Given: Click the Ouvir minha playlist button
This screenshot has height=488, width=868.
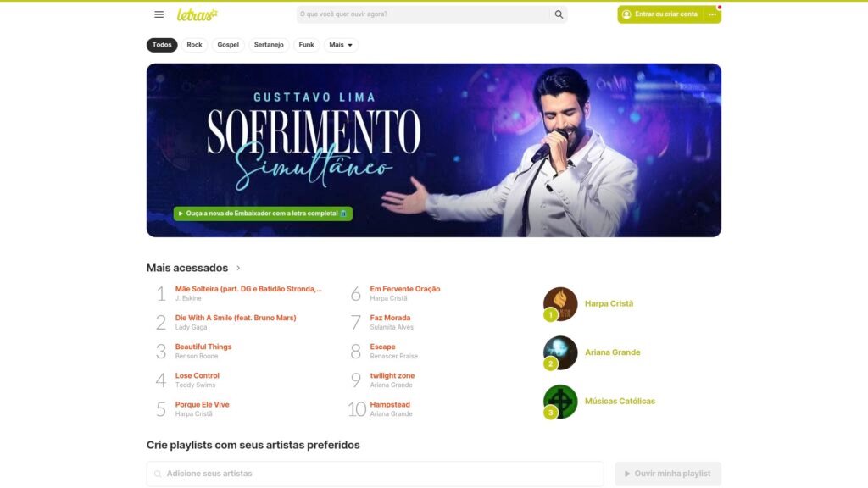Looking at the screenshot, I should (x=668, y=474).
